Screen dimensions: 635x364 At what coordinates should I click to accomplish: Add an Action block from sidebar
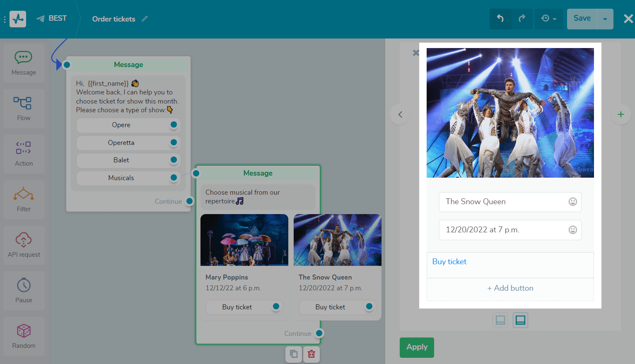[24, 154]
